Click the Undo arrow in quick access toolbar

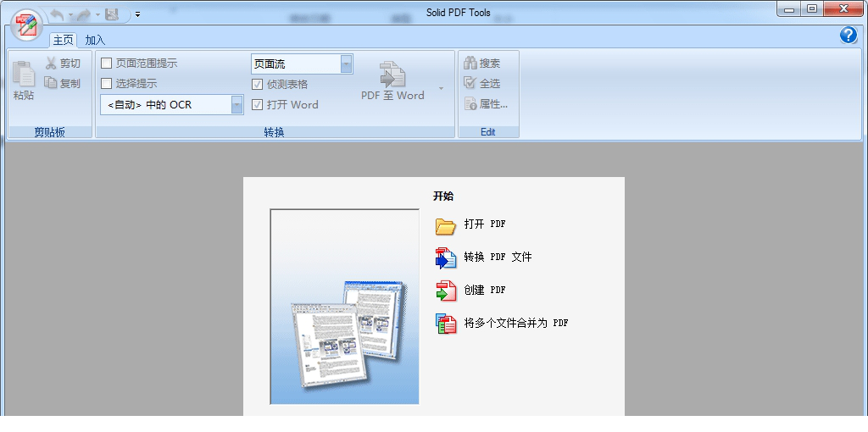[x=57, y=15]
